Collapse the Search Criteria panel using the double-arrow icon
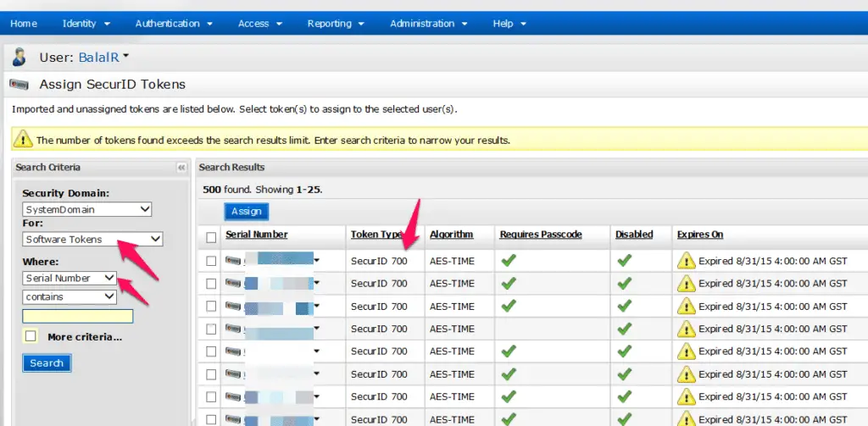 pyautogui.click(x=181, y=168)
